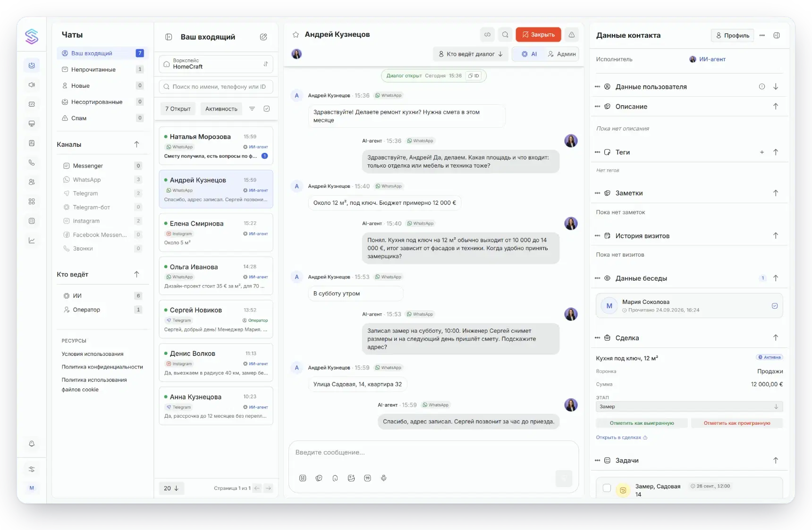The height and width of the screenshot is (530, 812).
Task: Open the Мария Соколова conversation card
Action: 689,306
